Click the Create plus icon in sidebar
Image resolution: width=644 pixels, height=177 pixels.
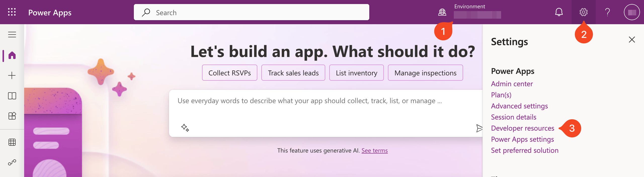(x=12, y=75)
